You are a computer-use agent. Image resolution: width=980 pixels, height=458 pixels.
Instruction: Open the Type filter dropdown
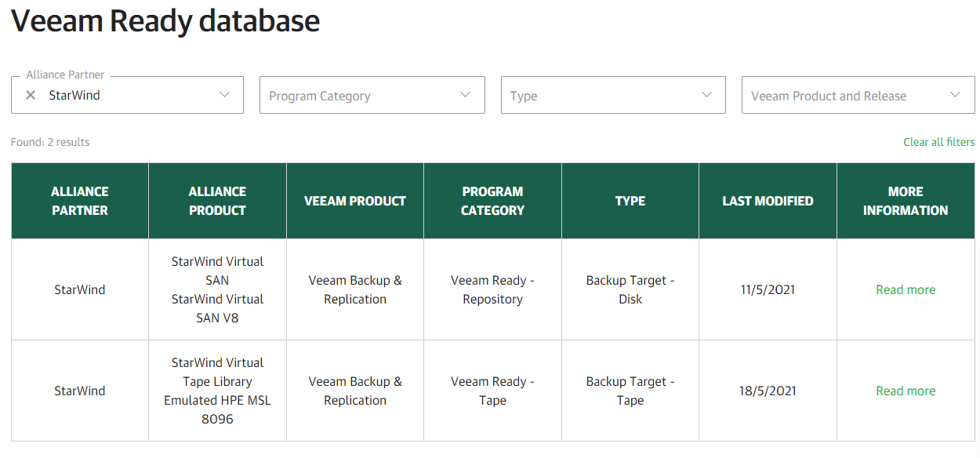(612, 95)
